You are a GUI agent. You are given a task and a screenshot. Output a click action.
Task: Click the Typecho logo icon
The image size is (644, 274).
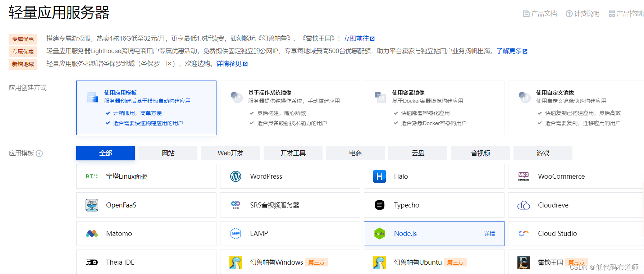coord(379,205)
